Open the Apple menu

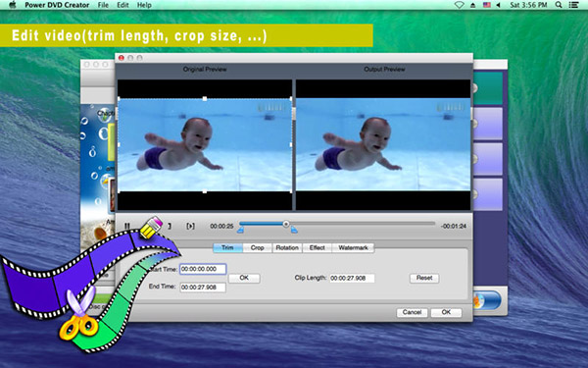13,5
